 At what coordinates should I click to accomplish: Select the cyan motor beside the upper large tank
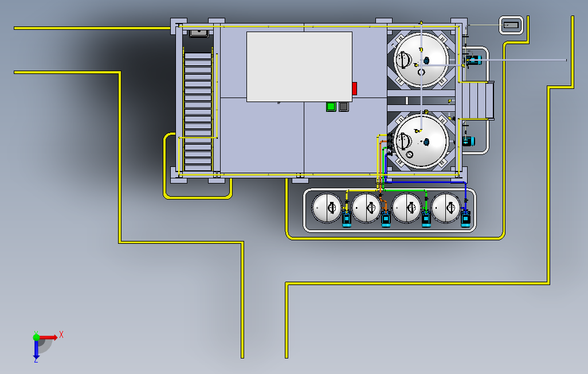click(474, 60)
